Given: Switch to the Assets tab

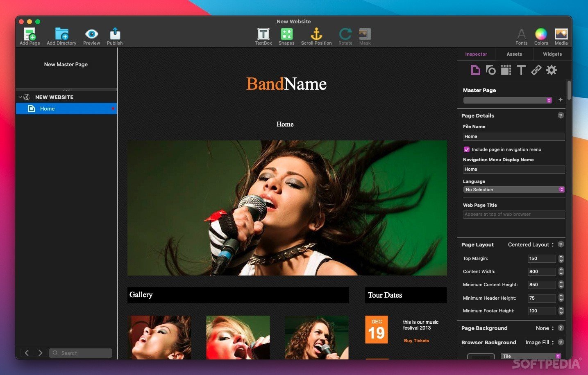Looking at the screenshot, I should [x=514, y=54].
